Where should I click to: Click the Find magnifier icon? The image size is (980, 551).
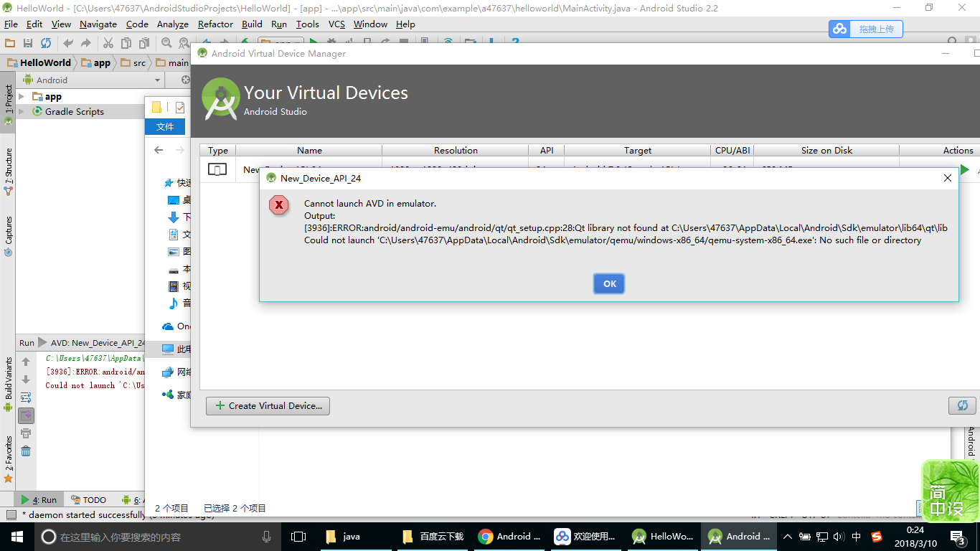tap(166, 44)
